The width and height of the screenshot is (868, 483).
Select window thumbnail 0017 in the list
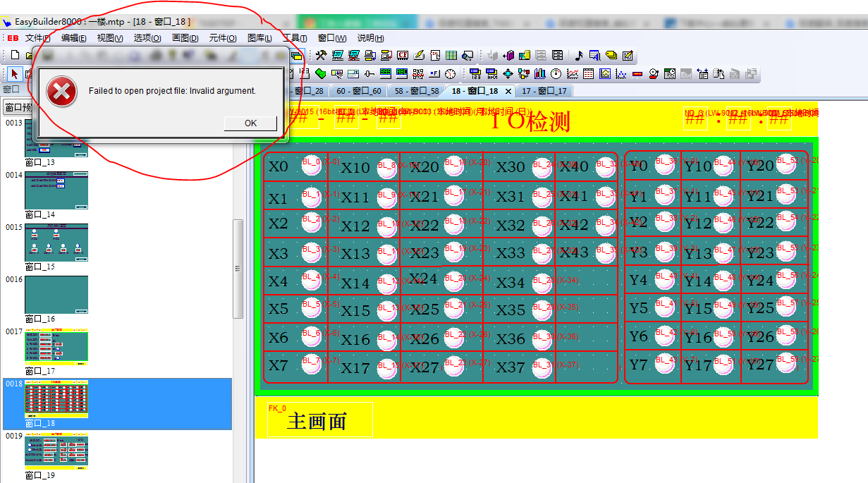coord(56,346)
